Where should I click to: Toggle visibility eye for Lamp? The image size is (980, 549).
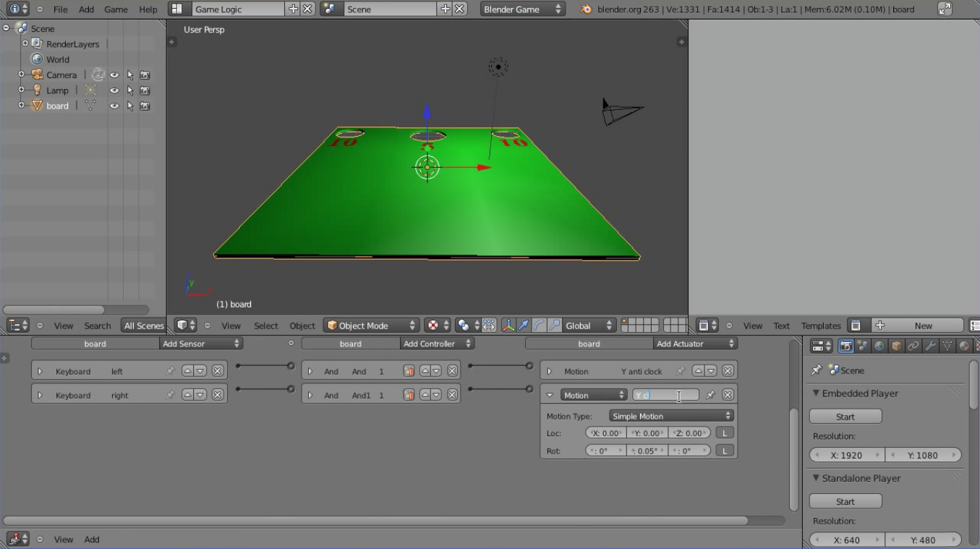click(114, 90)
